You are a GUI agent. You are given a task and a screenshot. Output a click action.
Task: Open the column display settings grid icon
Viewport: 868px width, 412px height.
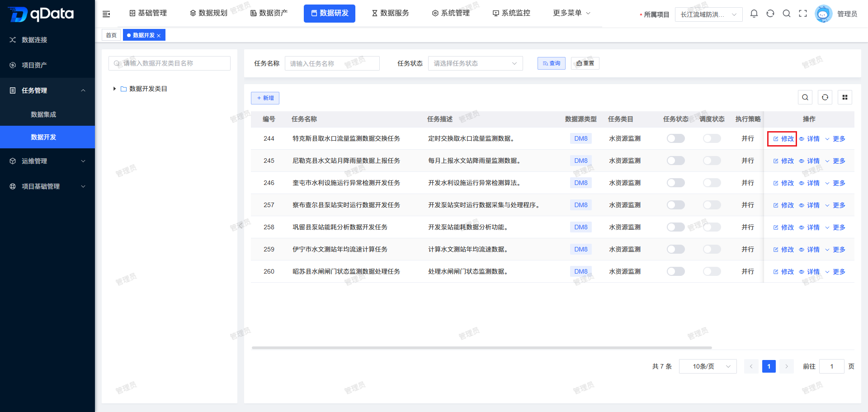(845, 97)
